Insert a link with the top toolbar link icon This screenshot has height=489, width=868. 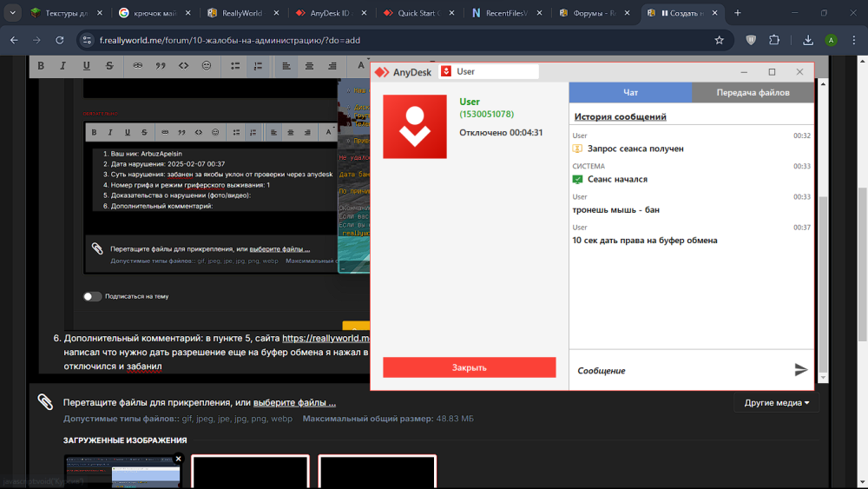138,66
